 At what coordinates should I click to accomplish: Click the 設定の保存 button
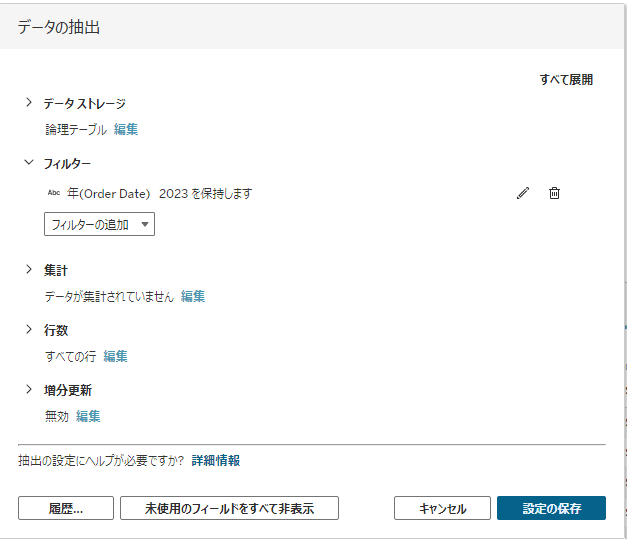pyautogui.click(x=551, y=508)
